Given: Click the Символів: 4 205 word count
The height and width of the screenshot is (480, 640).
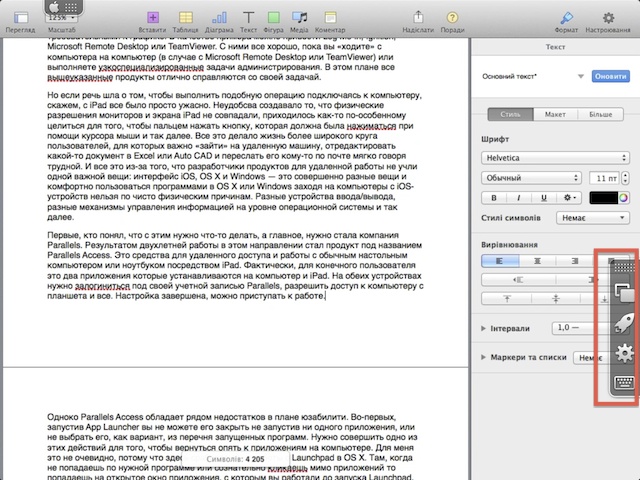Looking at the screenshot, I should point(235,459).
